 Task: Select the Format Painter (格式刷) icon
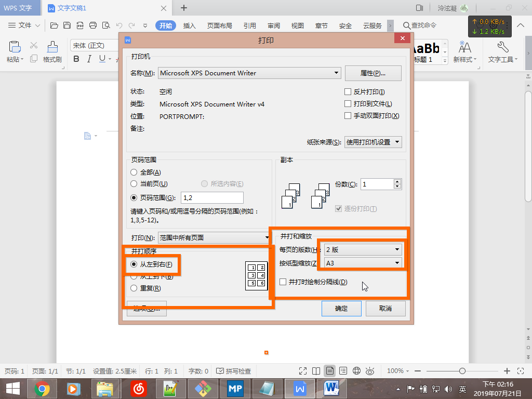pos(52,47)
